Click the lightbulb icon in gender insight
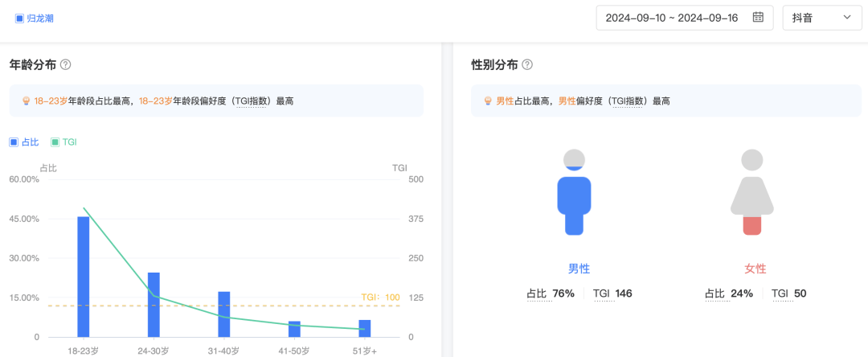The width and height of the screenshot is (868, 357). click(x=488, y=101)
